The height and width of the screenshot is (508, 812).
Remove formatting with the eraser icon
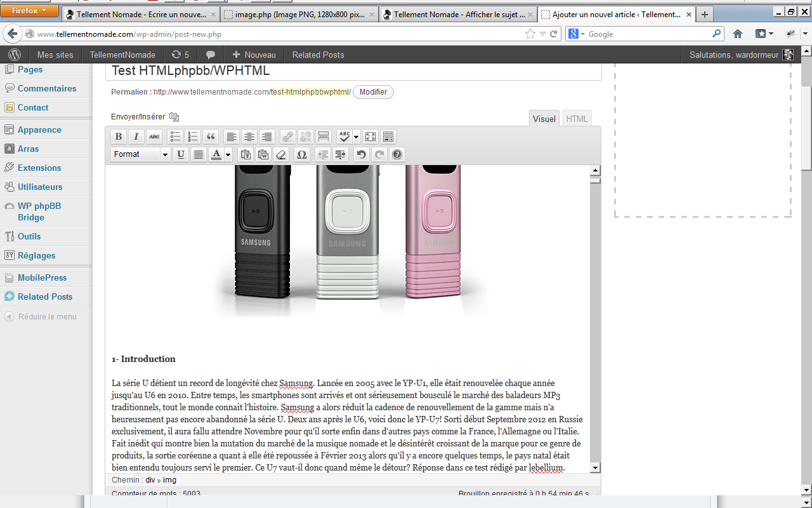pyautogui.click(x=281, y=154)
